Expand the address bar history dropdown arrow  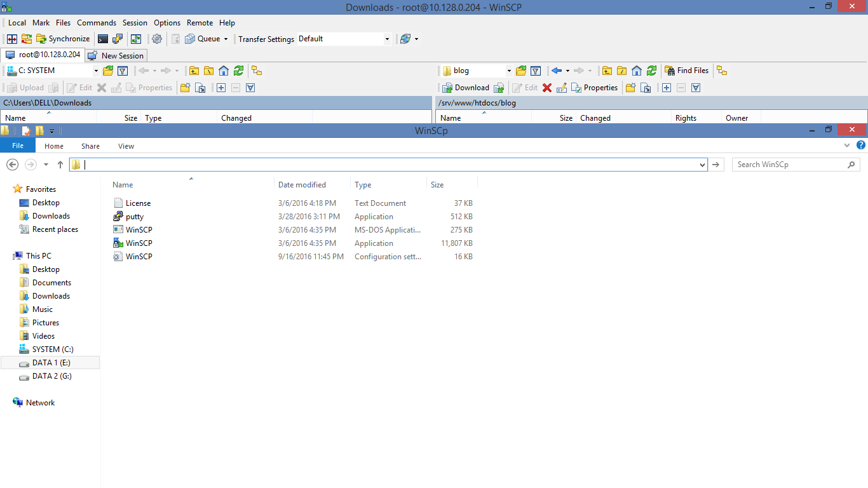[702, 165]
